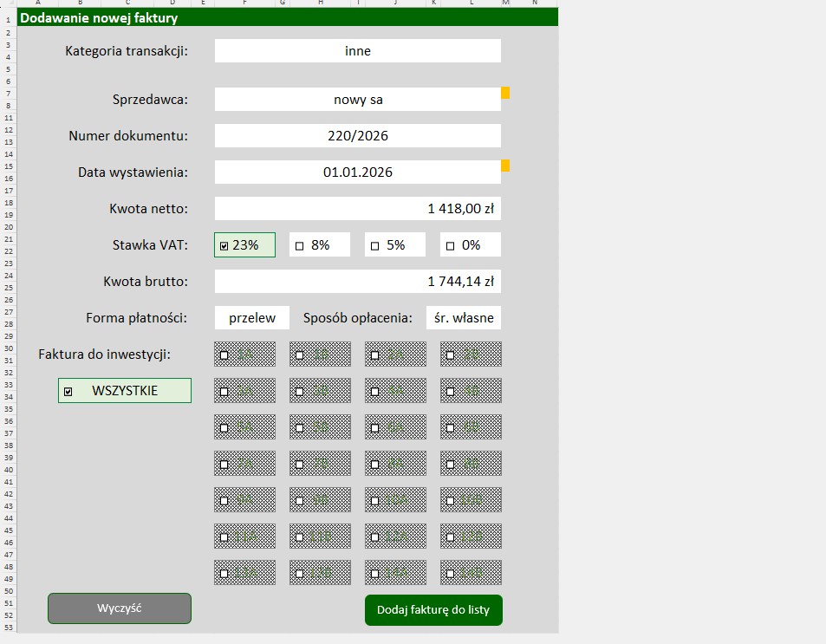Open the Sposób opłacenia 'śr. własne' field
This screenshot has height=644, width=826.
click(464, 318)
